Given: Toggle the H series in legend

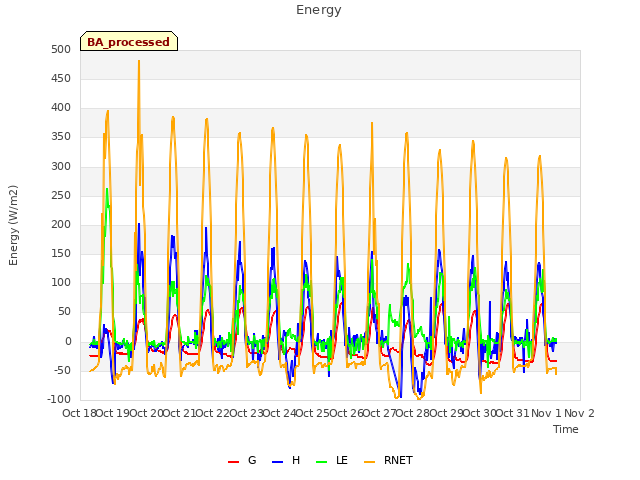Looking at the screenshot, I should click(286, 460).
